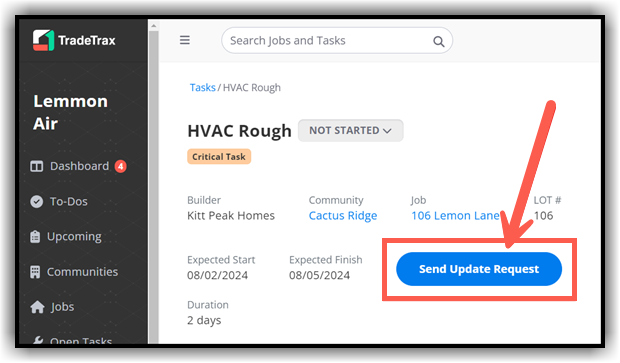Click the TradeTrax logo icon

tap(43, 40)
